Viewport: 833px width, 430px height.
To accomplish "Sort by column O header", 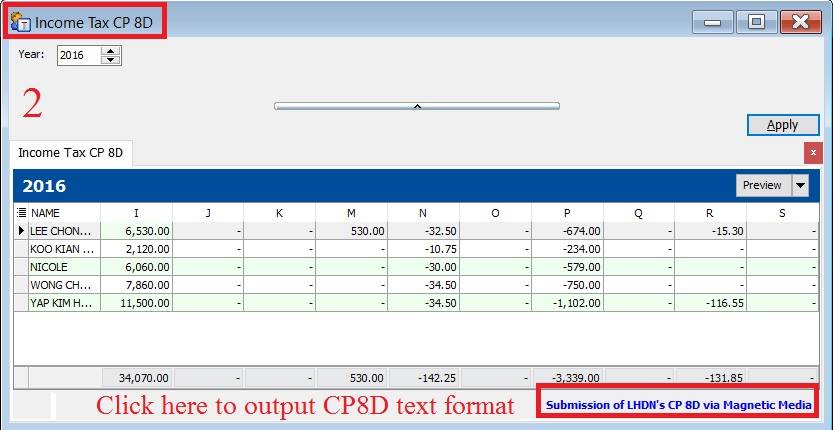I will pos(496,213).
